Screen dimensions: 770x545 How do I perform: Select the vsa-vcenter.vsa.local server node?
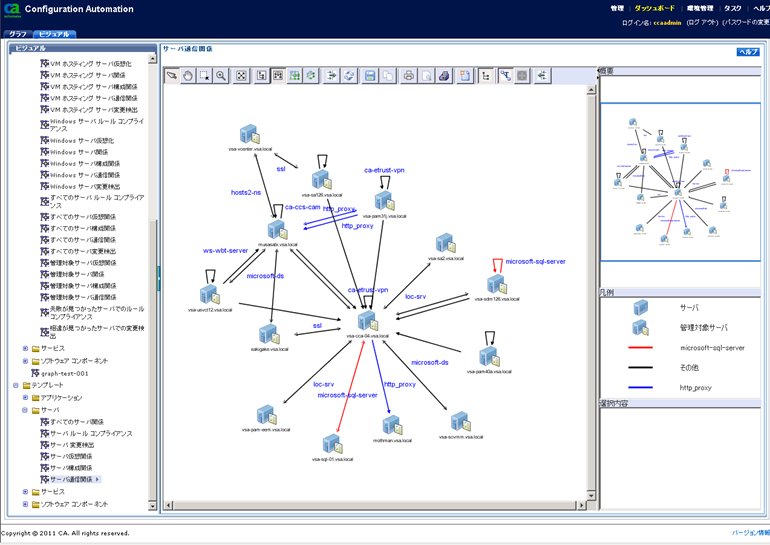(249, 135)
